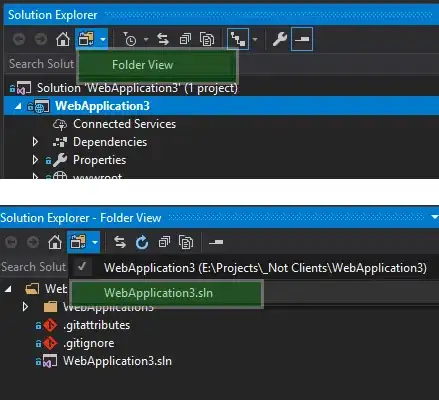The height and width of the screenshot is (400, 439).
Task: Click the top Solution Explorer title text
Action: click(x=53, y=15)
